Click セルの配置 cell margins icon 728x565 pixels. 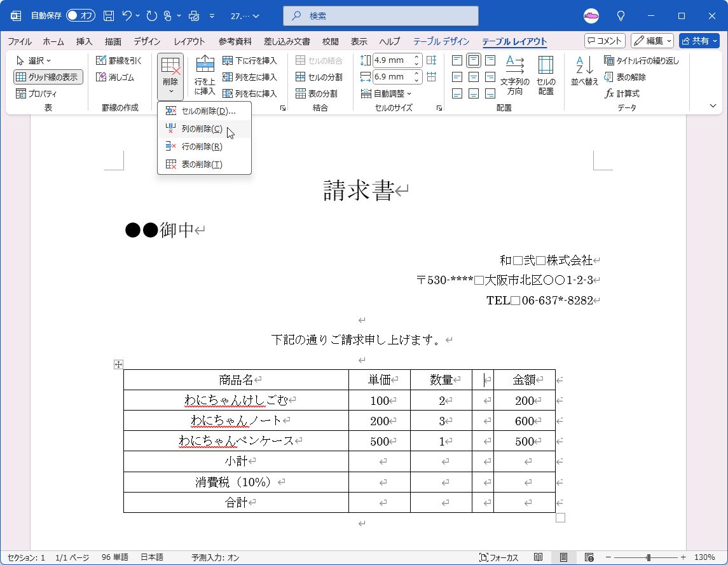tap(546, 76)
